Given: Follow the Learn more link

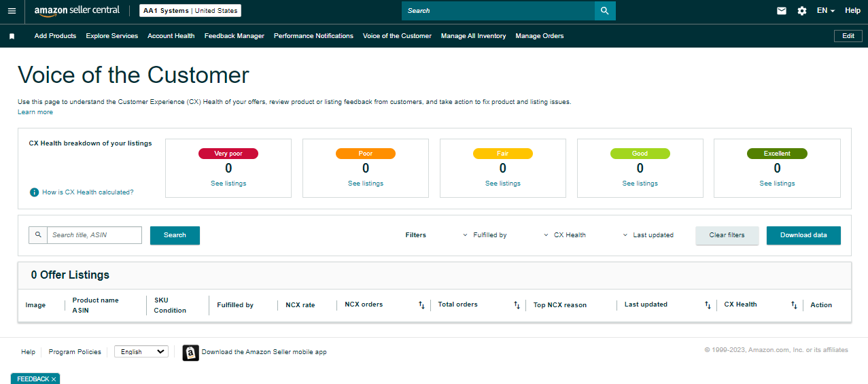Looking at the screenshot, I should point(35,112).
